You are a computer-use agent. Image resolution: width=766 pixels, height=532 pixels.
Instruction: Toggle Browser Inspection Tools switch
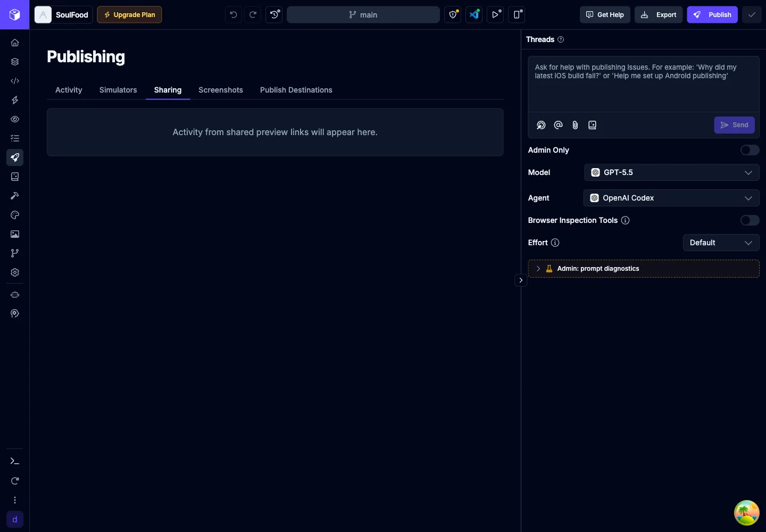(750, 220)
